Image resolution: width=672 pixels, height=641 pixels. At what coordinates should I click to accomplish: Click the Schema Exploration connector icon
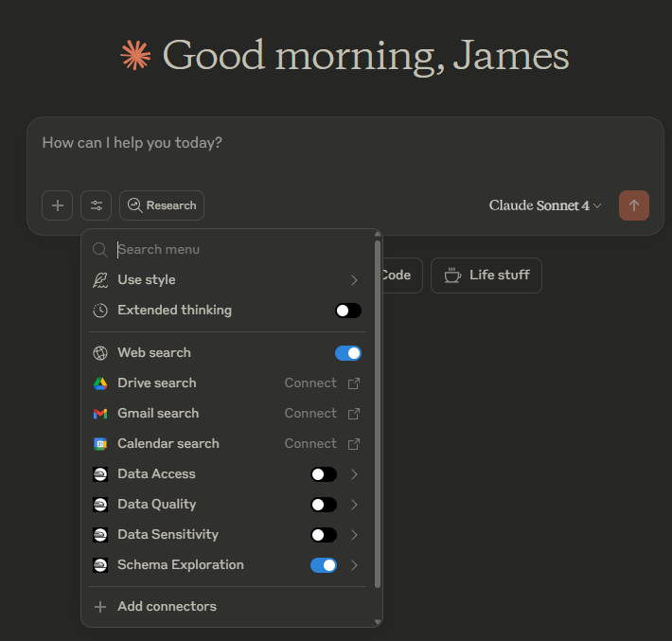coord(100,565)
